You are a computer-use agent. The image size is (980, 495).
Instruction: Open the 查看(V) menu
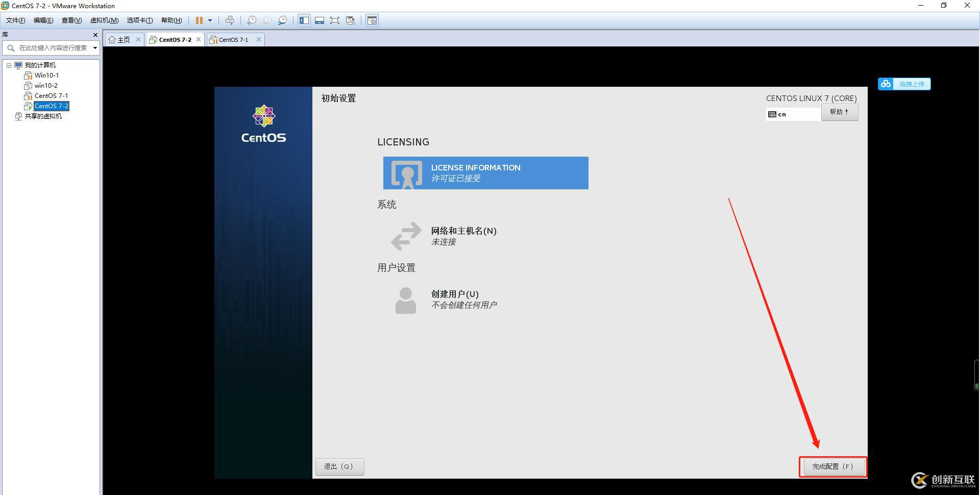click(71, 20)
